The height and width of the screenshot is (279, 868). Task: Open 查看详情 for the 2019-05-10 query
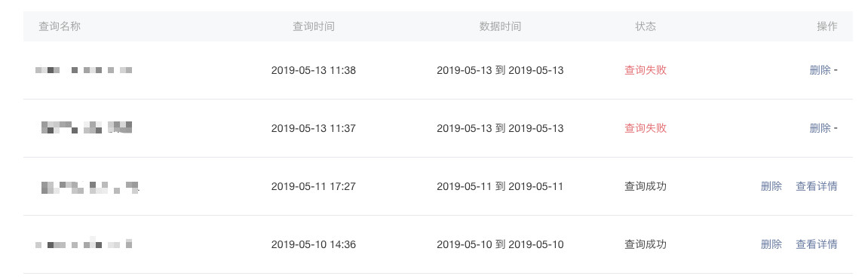(817, 244)
